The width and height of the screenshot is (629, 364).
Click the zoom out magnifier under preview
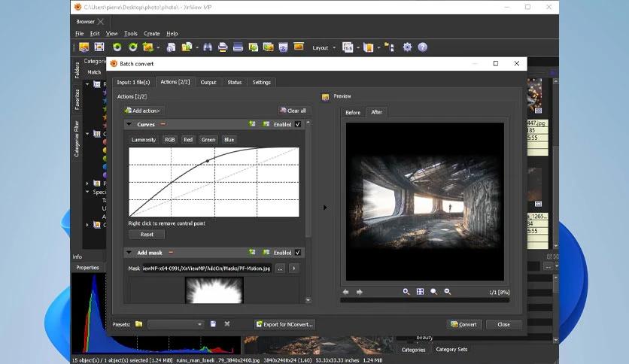click(x=447, y=292)
